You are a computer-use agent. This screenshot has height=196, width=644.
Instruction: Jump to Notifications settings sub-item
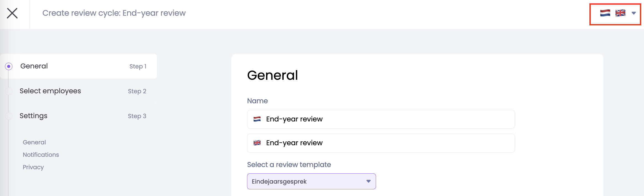click(x=41, y=155)
